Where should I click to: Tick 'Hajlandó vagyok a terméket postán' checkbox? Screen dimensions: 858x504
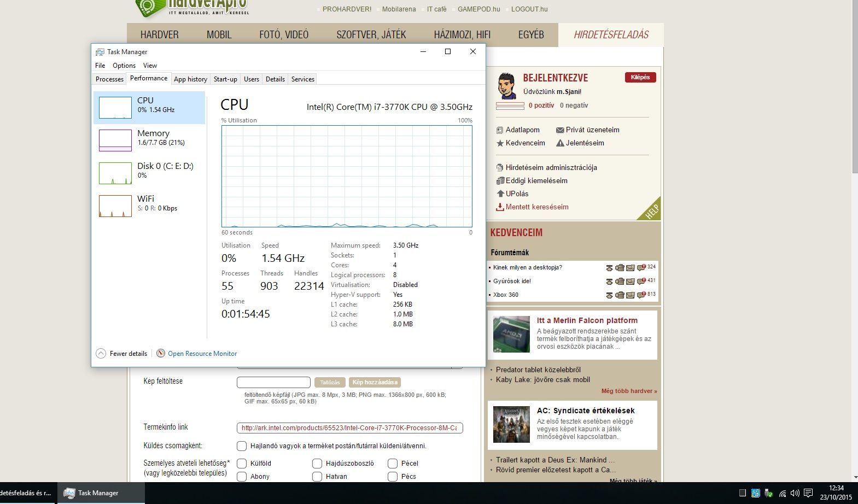tap(242, 446)
